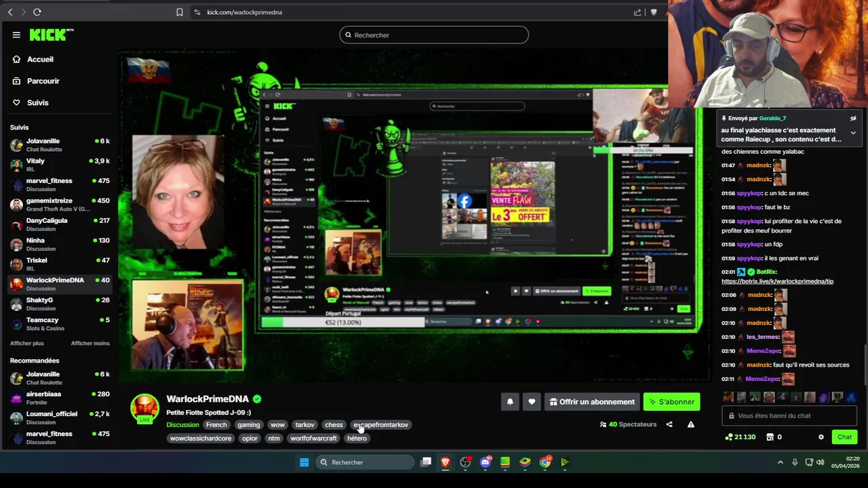
Task: Open OBS Studio from the taskbar
Action: (465, 462)
